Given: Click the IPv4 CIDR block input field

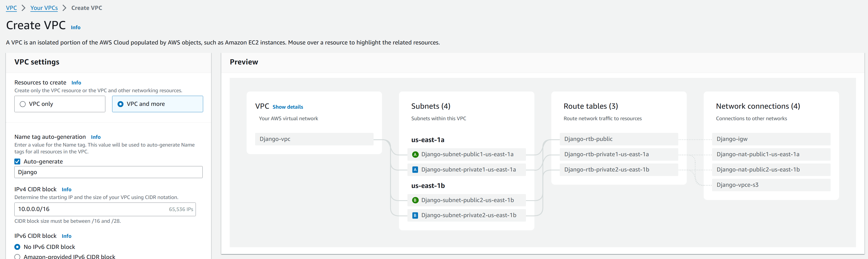Looking at the screenshot, I should click(91, 209).
